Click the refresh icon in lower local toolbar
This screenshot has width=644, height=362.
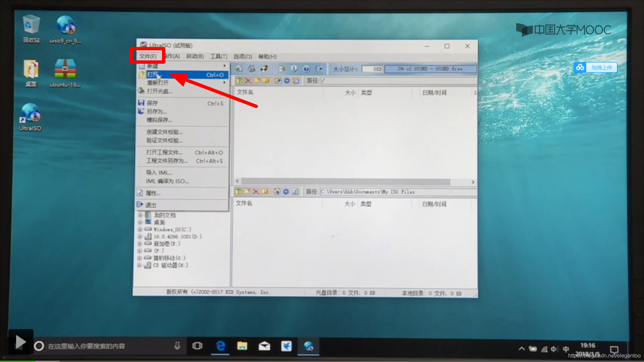tap(295, 192)
